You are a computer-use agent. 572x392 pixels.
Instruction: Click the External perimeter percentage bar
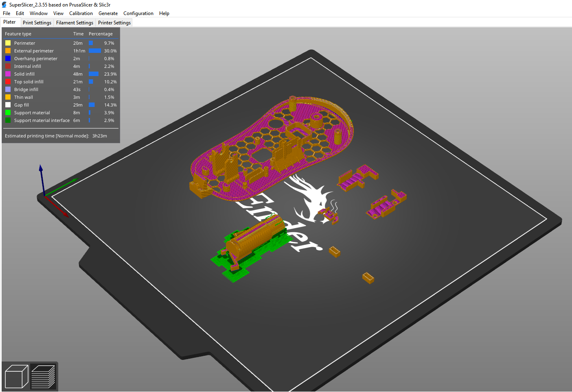95,51
